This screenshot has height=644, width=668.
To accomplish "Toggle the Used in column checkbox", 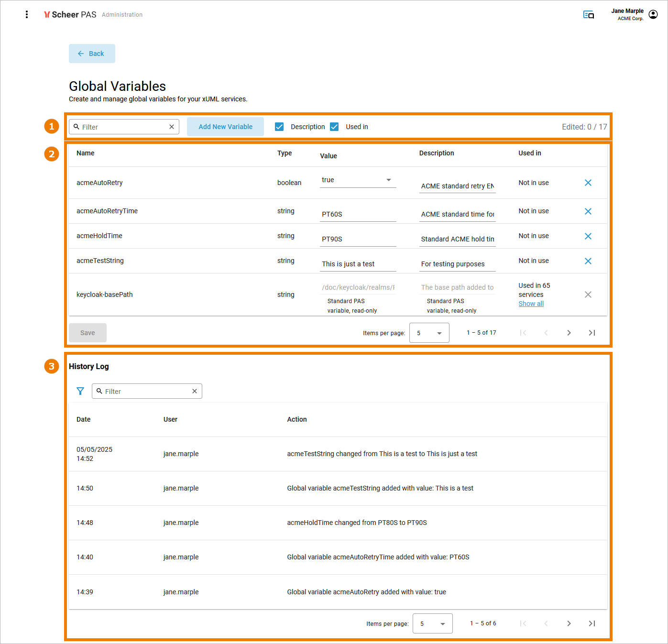I will [x=335, y=127].
